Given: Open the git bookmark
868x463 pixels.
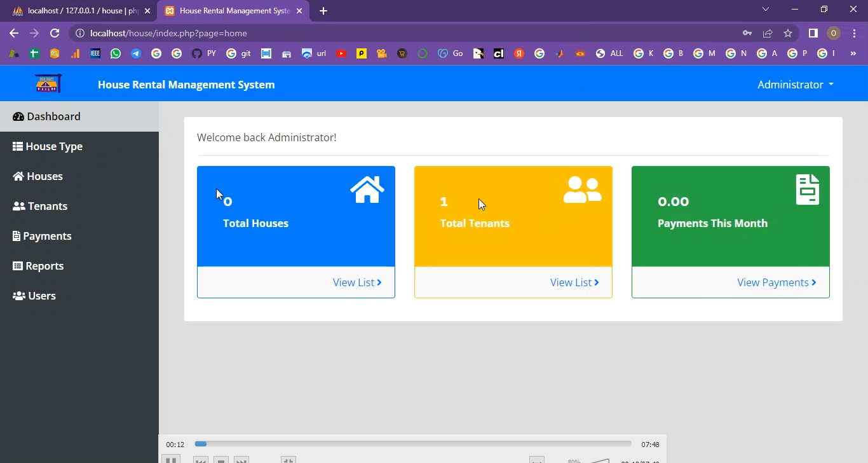Looking at the screenshot, I should click(239, 53).
